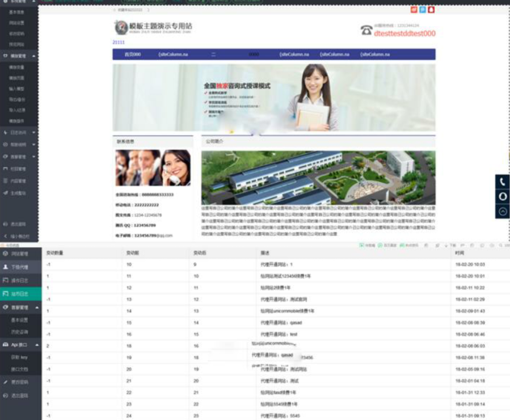Click the floating phone icon at the right edge
Viewport: 510px width, 420px height.
(x=503, y=182)
